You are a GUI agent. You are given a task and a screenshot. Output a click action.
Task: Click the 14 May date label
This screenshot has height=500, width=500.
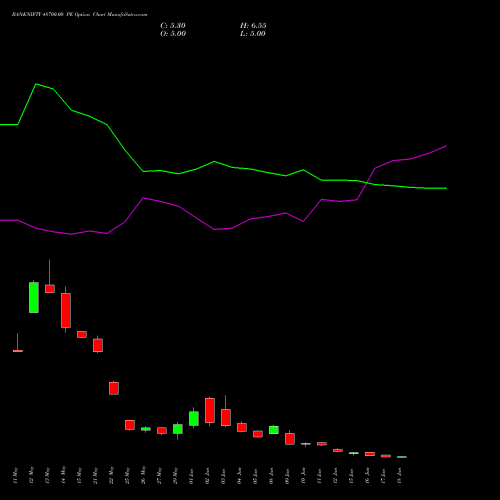64,476
